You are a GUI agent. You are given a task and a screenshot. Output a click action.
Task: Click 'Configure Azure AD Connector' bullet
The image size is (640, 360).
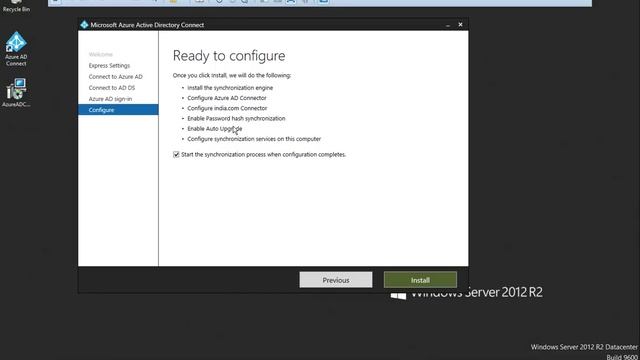click(x=227, y=98)
